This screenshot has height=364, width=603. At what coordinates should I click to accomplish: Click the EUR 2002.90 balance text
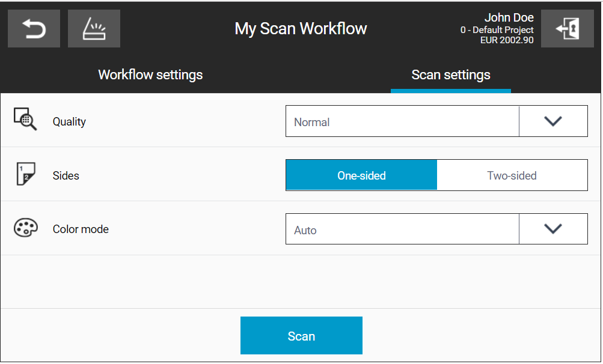[x=507, y=40]
